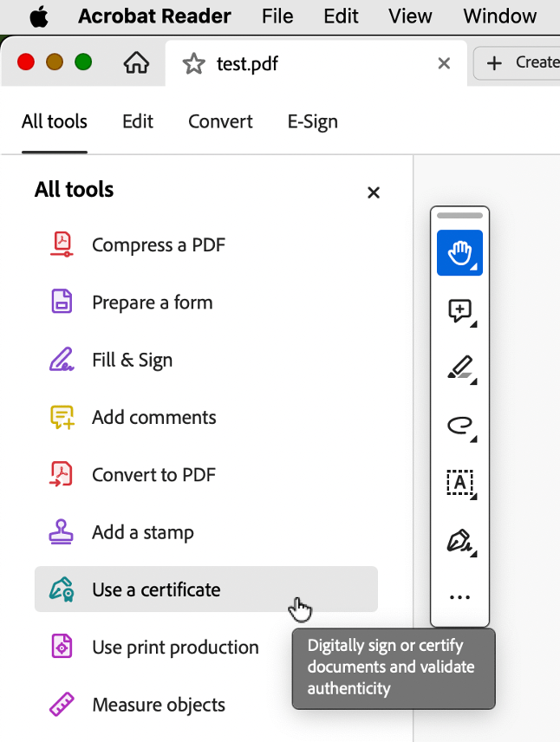Open the File menu

[x=277, y=16]
